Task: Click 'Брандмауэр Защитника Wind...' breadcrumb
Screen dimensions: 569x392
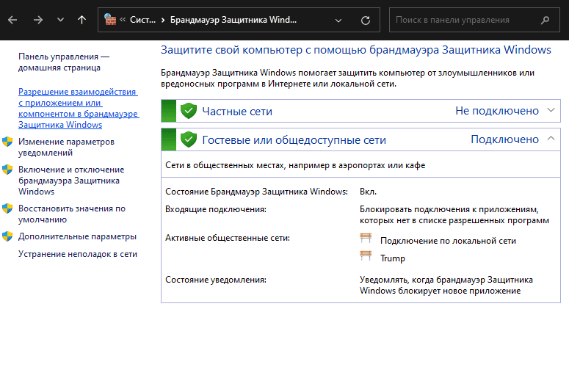Action: click(233, 20)
